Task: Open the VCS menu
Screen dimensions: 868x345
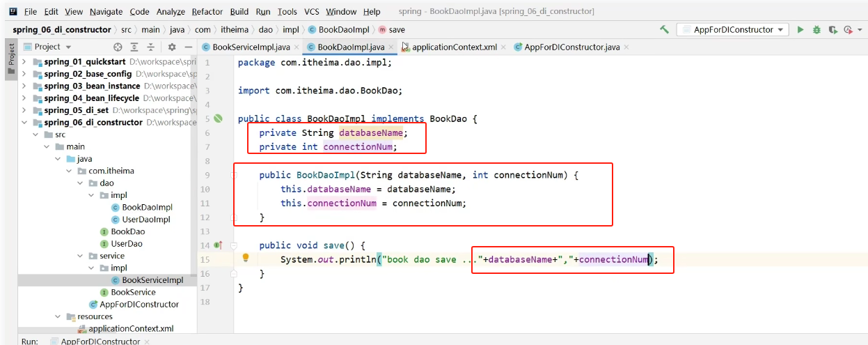Action: pos(312,12)
